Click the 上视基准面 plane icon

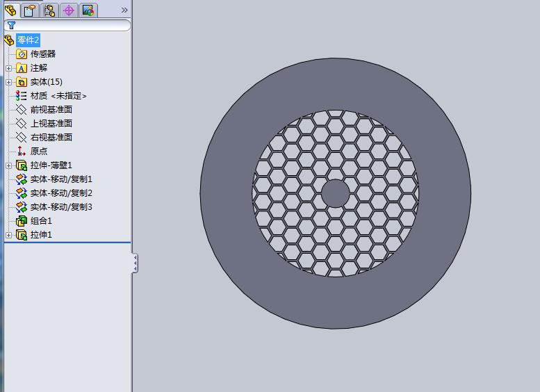pyautogui.click(x=22, y=123)
